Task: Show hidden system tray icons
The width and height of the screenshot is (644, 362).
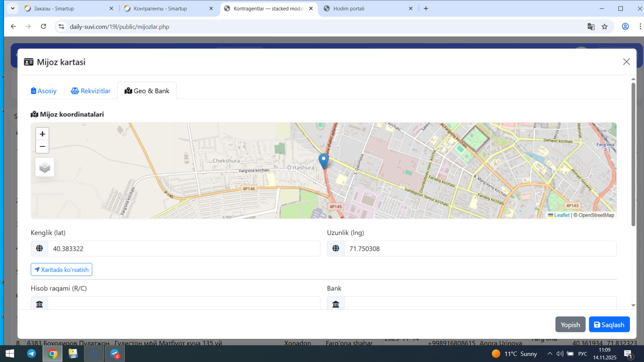Action: 549,353
